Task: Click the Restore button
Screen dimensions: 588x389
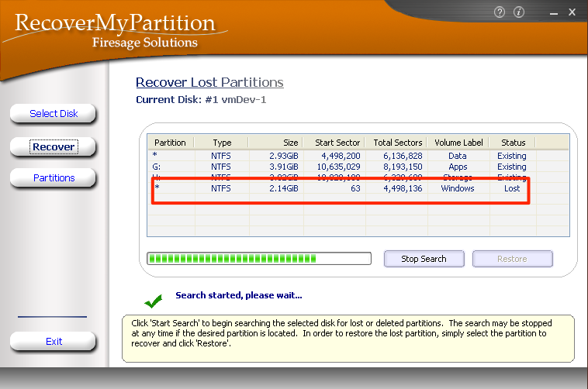Action: coord(512,259)
